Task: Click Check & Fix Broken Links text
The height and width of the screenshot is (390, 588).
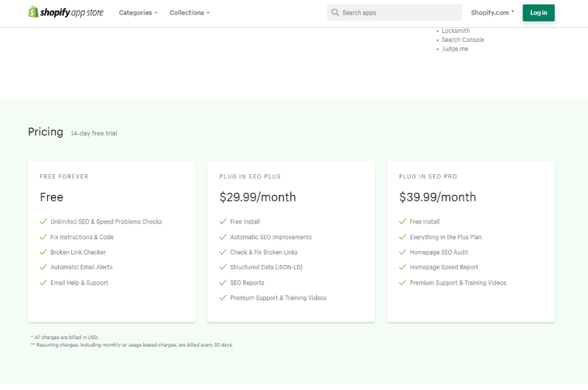Action: click(264, 252)
